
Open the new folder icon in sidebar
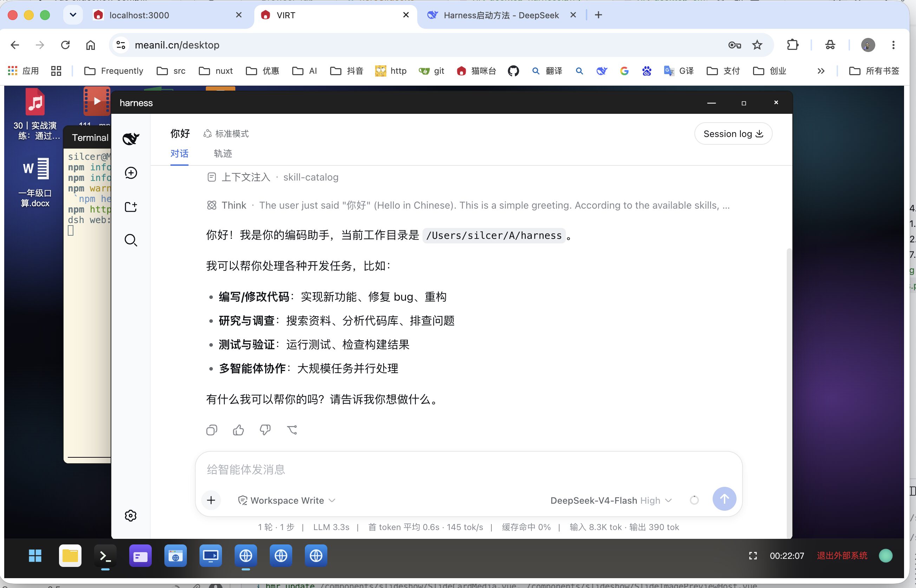click(x=131, y=207)
